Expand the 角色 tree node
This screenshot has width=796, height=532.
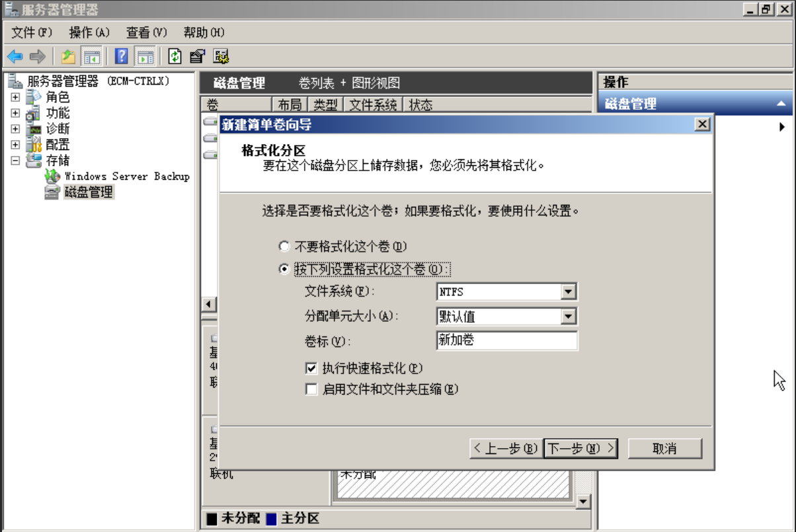click(x=15, y=97)
